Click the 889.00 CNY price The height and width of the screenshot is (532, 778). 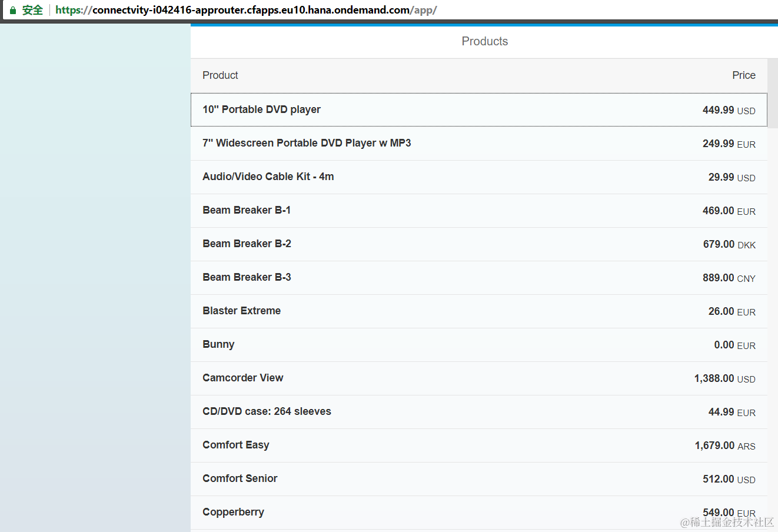pyautogui.click(x=729, y=278)
